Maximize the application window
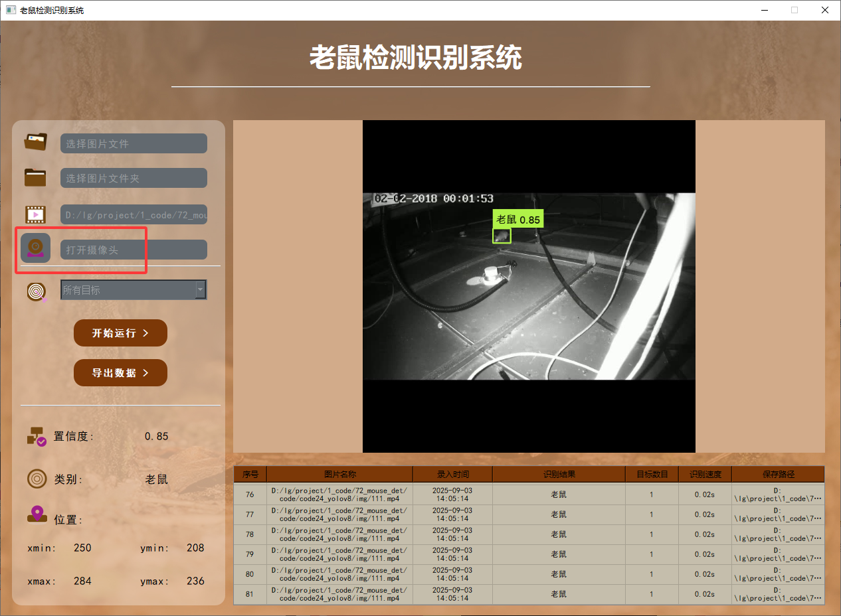The image size is (841, 616). point(794,10)
